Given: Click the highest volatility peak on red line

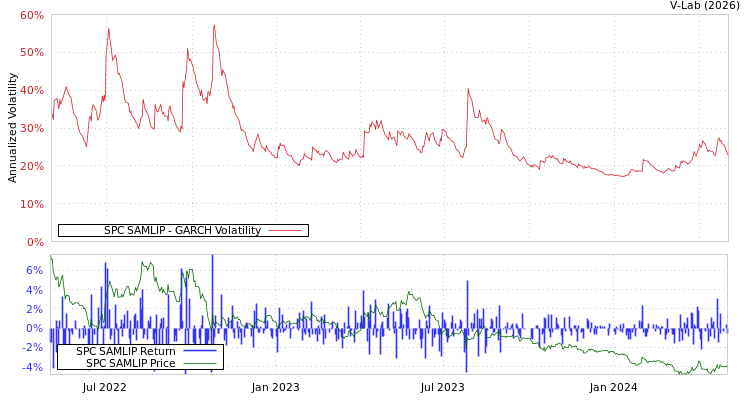Looking at the screenshot, I should pos(213,26).
